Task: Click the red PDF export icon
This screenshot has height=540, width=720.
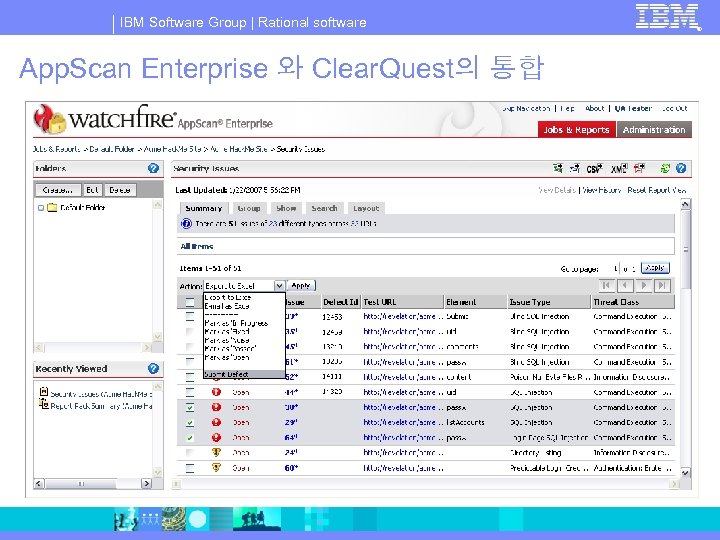Action: pos(639,169)
